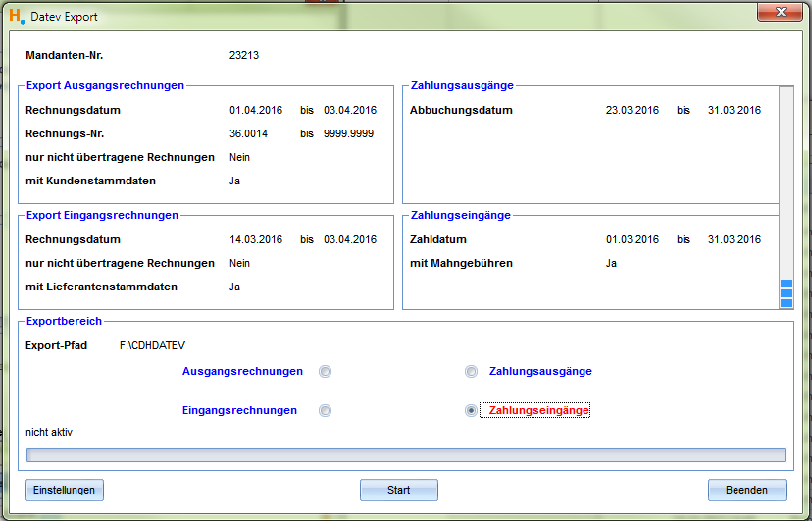
Task: Click the Ausgangsrechnungen label in Exportbereich
Action: [x=242, y=371]
